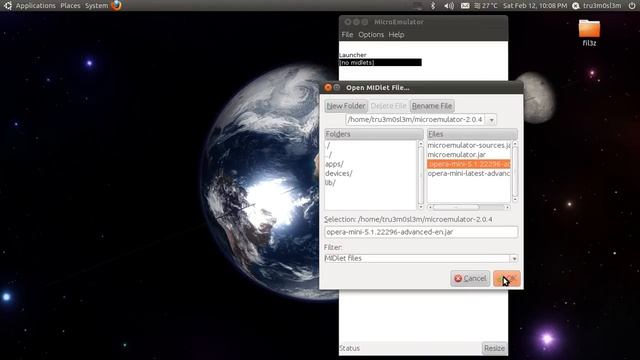The height and width of the screenshot is (360, 640).
Task: Click the Ubuntu logo icon in panel
Action: coord(7,5)
